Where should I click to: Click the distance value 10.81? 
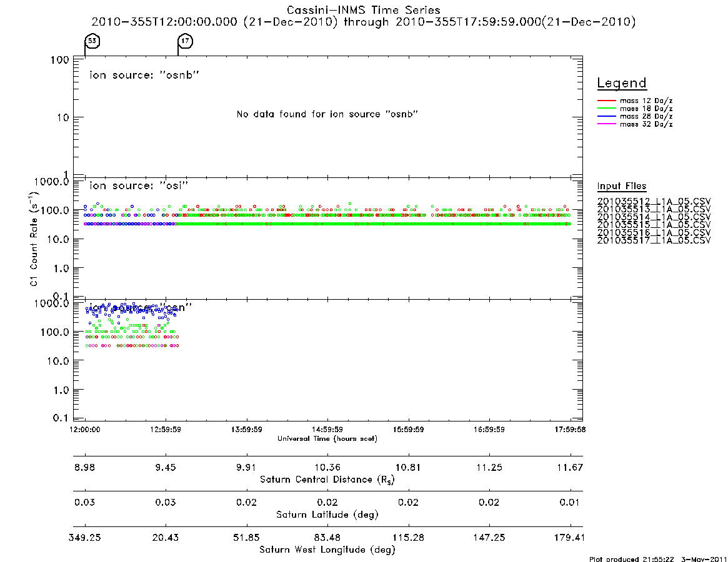coord(408,467)
